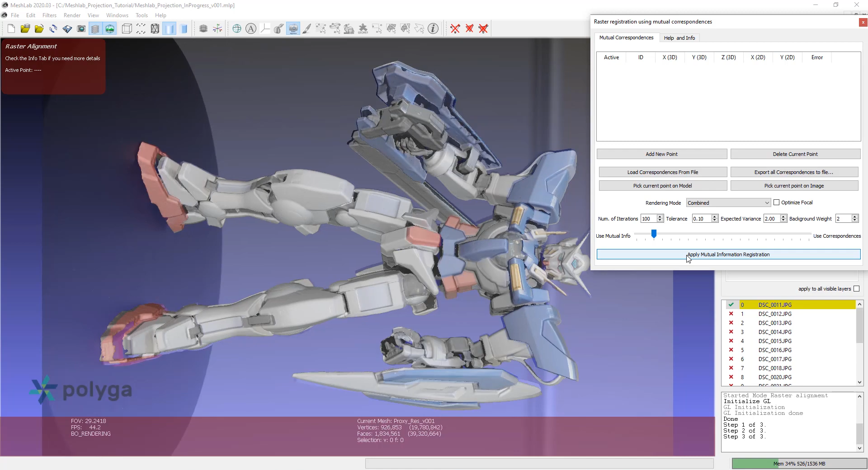Select the Z-painting paintbrush tool
Screen dimensions: 868x470
pos(307,29)
